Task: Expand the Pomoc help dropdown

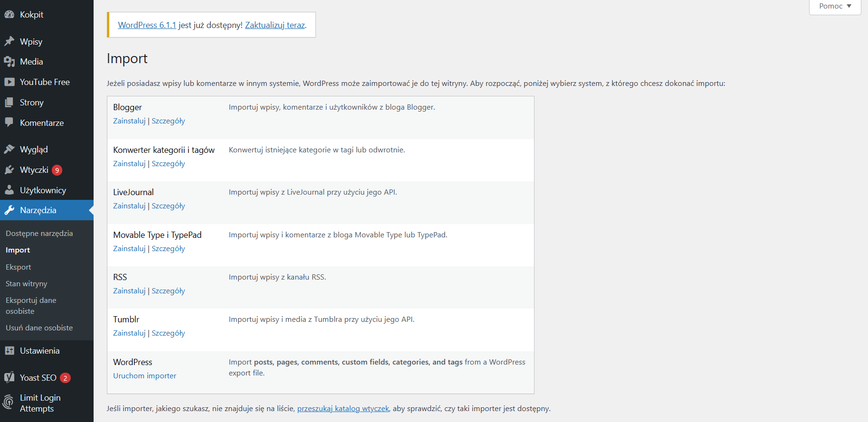Action: pos(835,6)
